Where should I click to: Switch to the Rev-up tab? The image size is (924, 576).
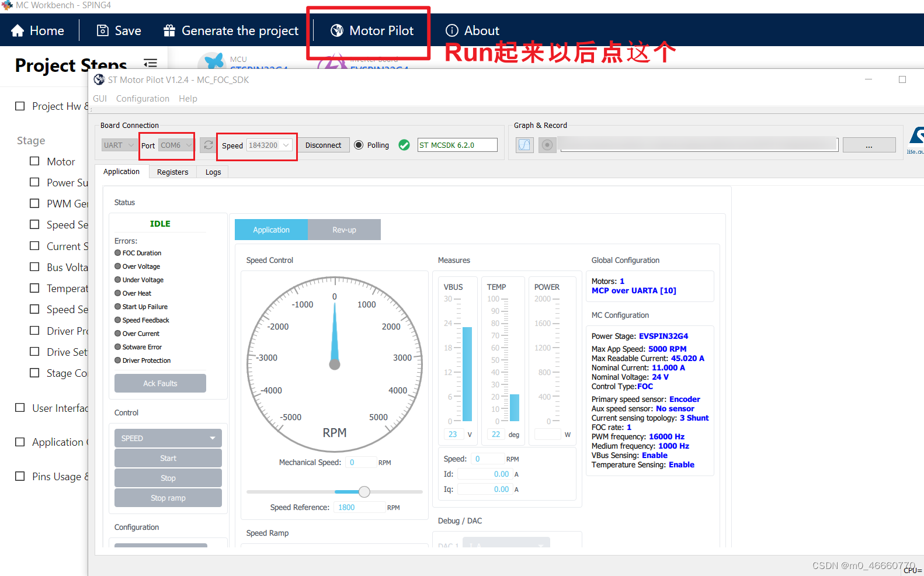[x=344, y=230]
